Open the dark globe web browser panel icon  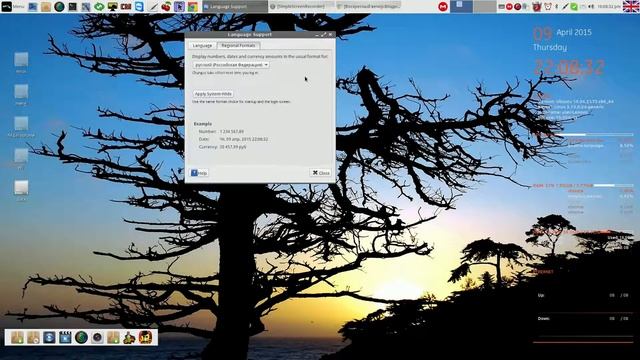[59, 7]
